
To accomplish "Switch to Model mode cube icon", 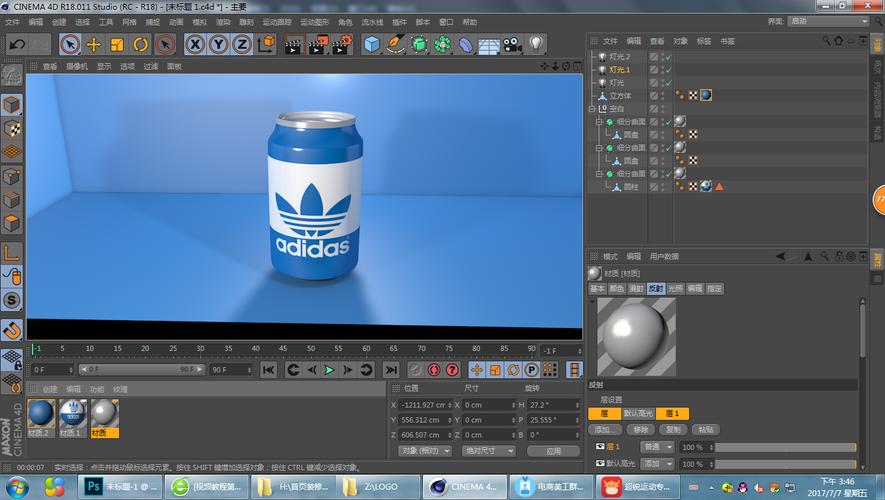I will pyautogui.click(x=11, y=104).
